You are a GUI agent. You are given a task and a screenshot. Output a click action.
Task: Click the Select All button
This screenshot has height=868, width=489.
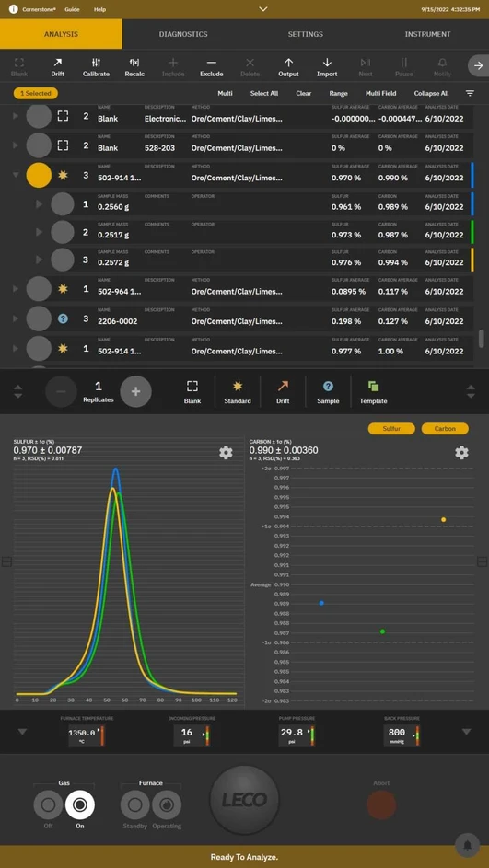264,94
